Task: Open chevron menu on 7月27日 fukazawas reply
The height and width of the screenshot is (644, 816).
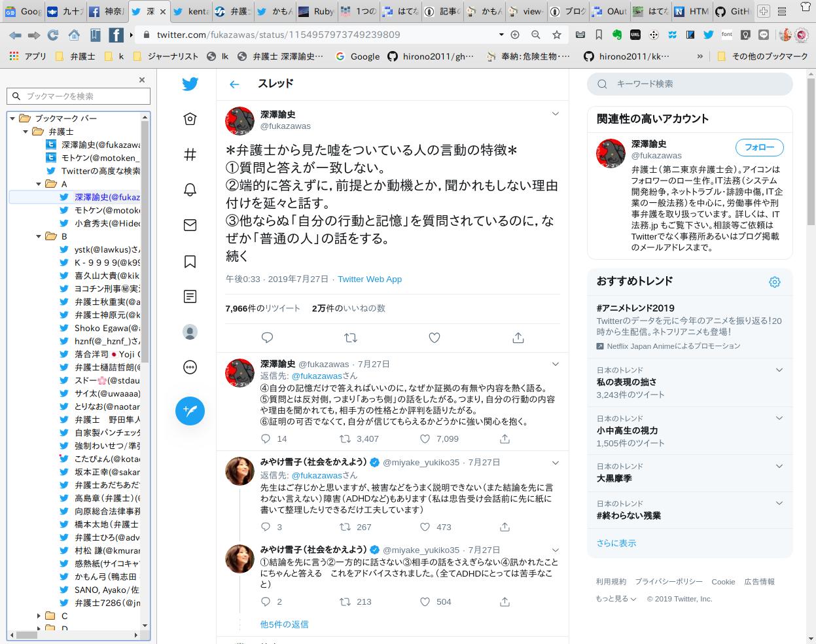Action: click(556, 364)
